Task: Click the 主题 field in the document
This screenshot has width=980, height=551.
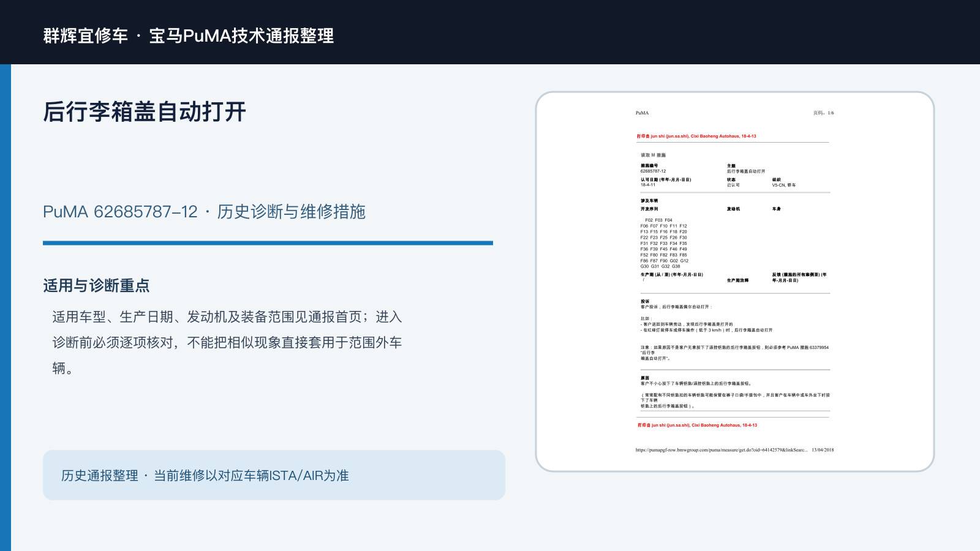Action: click(745, 168)
